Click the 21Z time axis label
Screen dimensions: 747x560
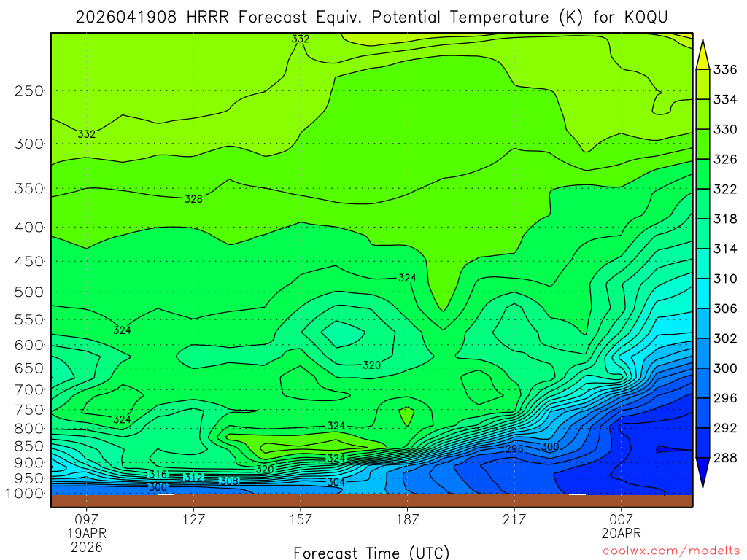pos(514,519)
